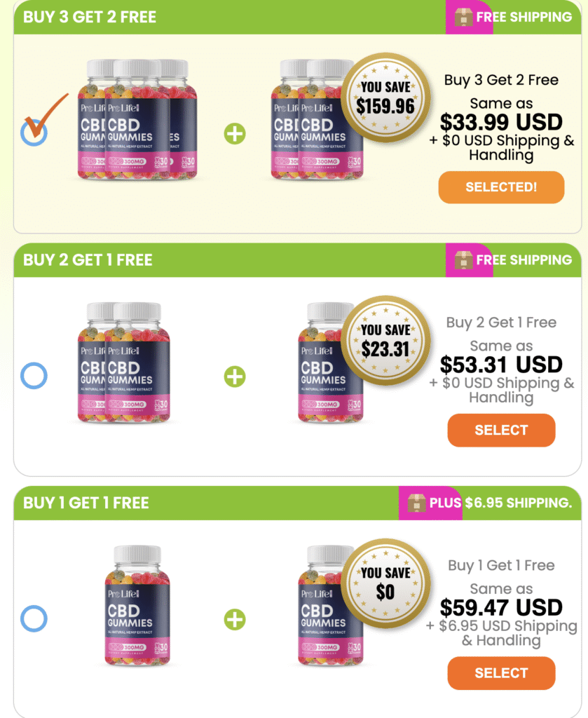Click the green plus icon in Buy 2 Get 1 package
Screen dimensions: 588x718
(235, 377)
